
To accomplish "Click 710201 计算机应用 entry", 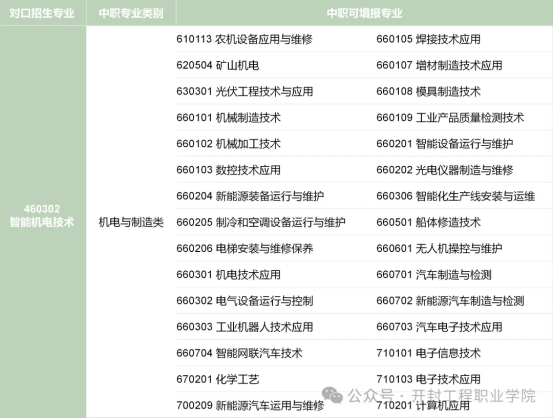I will 423,405.
